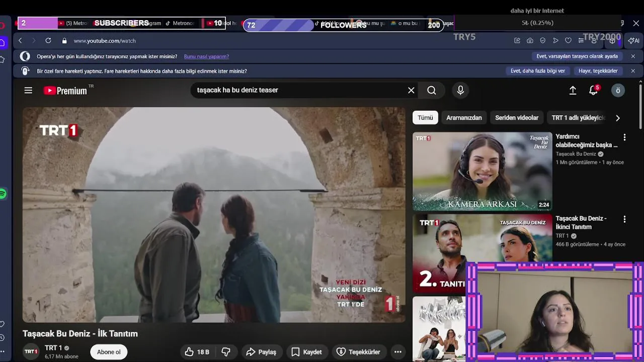
Task: Select the 'Seriden videolar' chip
Action: coord(517,118)
